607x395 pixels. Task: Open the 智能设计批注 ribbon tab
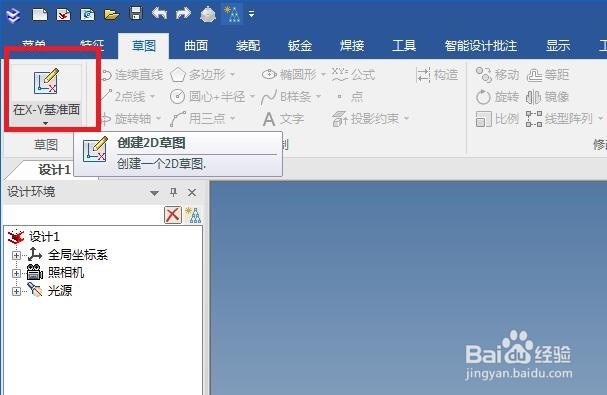(x=480, y=46)
